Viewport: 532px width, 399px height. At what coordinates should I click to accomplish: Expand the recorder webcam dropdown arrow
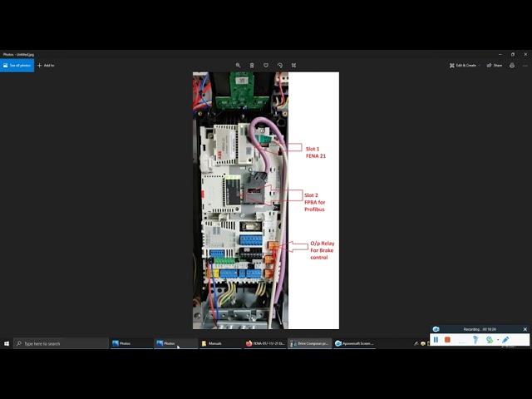pos(498,340)
